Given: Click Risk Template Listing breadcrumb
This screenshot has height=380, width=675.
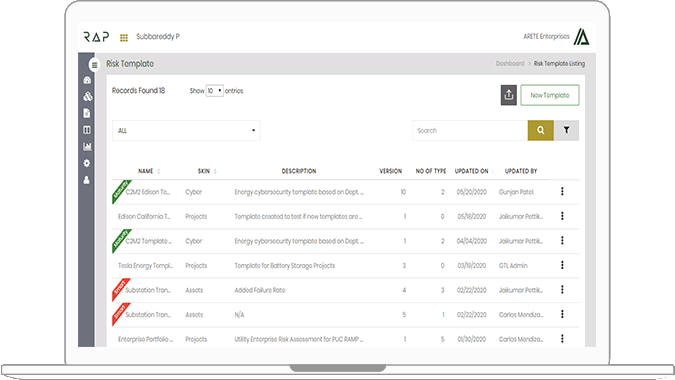Looking at the screenshot, I should [559, 64].
